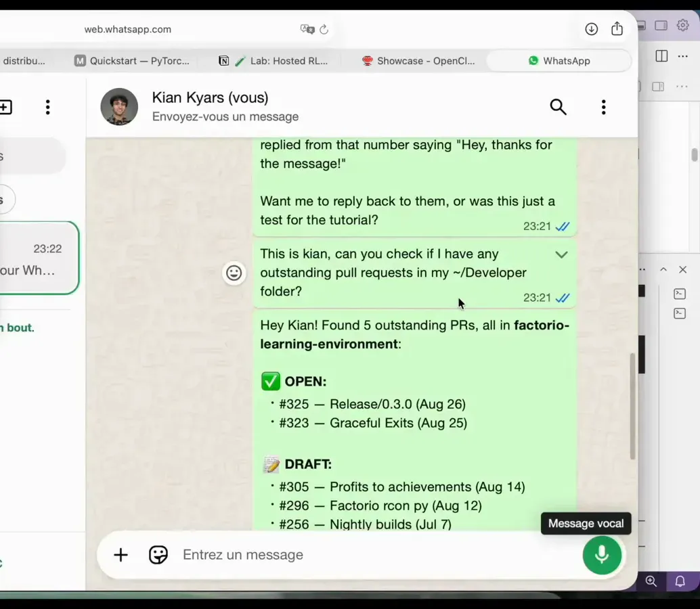Viewport: 700px width, 609px height.
Task: Open the emoji reaction button beside message
Action: pyautogui.click(x=234, y=273)
